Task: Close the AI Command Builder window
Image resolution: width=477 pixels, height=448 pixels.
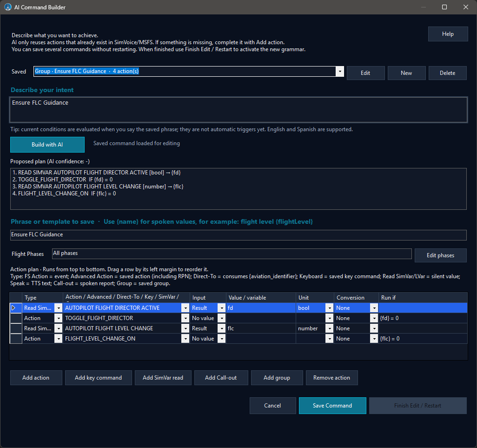Action: tap(466, 7)
